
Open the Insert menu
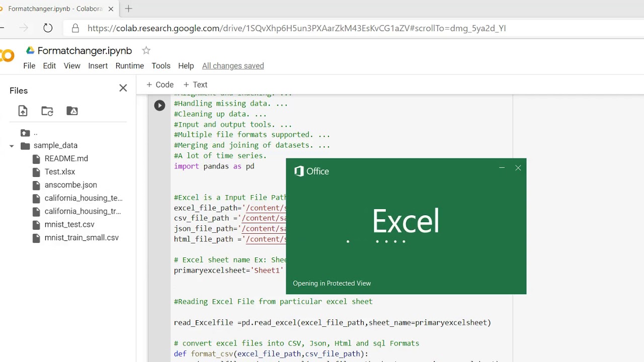tap(98, 66)
